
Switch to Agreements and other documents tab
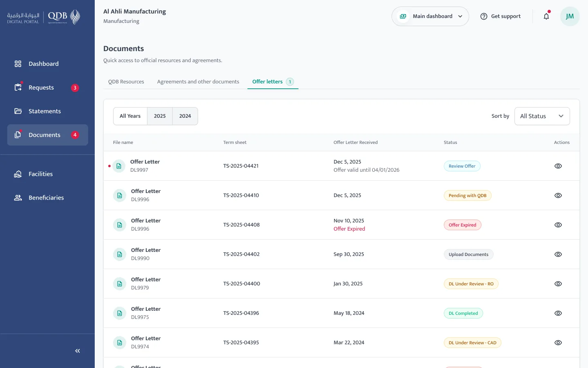pyautogui.click(x=198, y=82)
